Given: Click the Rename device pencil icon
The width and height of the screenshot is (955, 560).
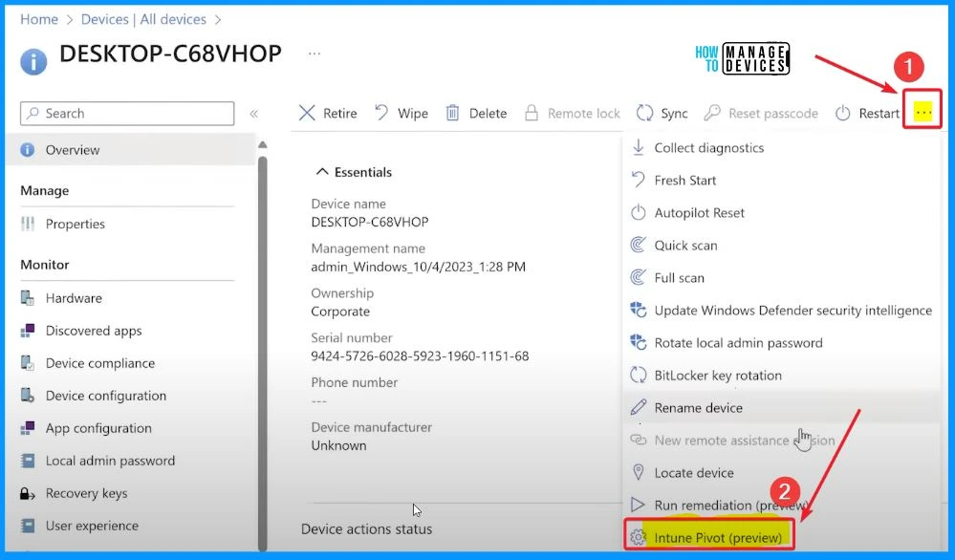Looking at the screenshot, I should pos(638,407).
